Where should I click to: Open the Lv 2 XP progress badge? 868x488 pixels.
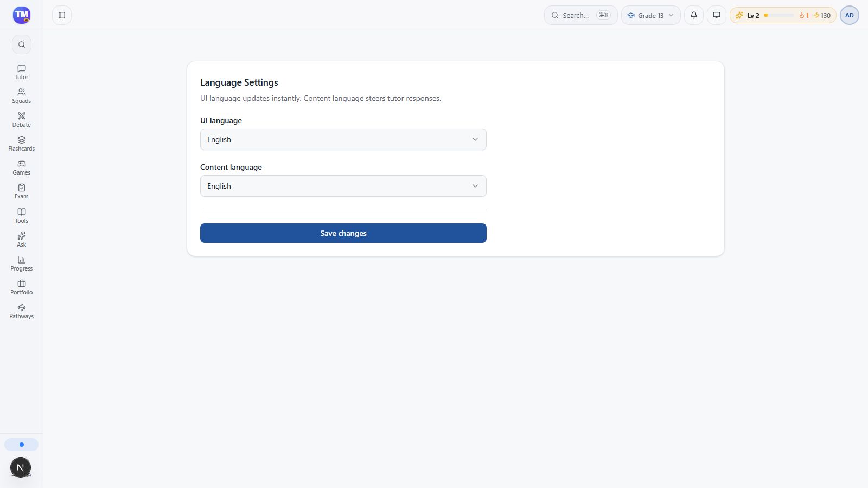pyautogui.click(x=783, y=15)
